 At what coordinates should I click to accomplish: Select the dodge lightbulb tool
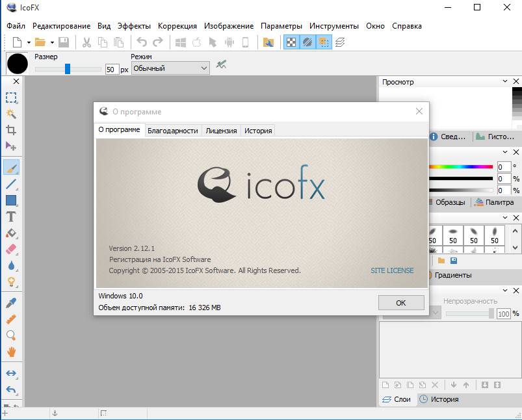[x=11, y=282]
